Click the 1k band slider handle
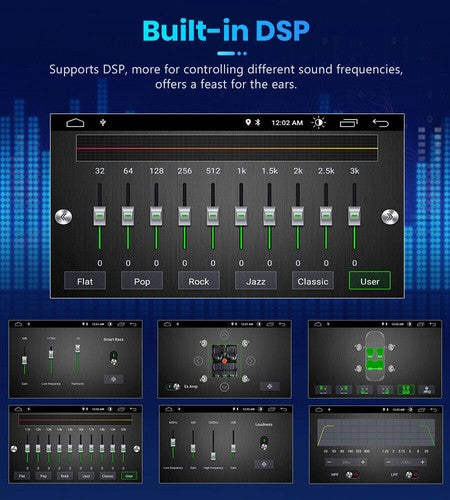Viewport: 450px width, 500px height. click(x=241, y=216)
